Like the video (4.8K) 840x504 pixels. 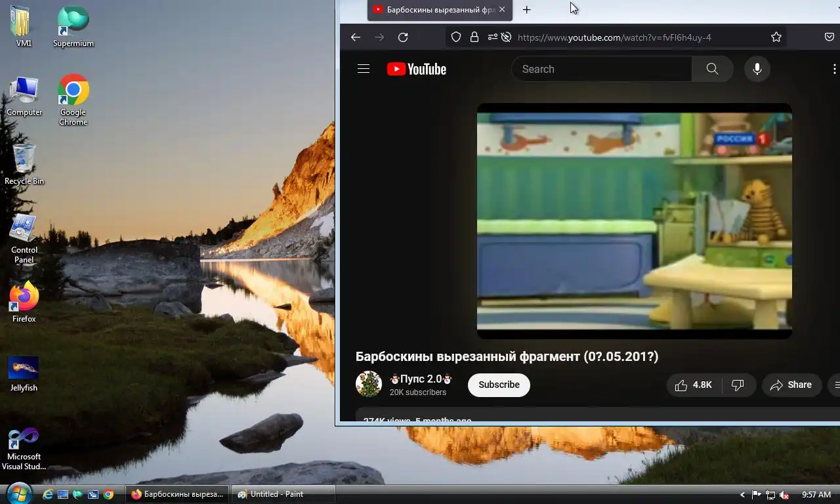[x=694, y=385]
